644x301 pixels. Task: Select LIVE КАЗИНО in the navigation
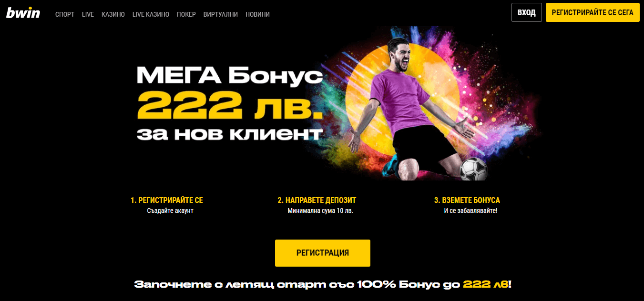pos(151,14)
